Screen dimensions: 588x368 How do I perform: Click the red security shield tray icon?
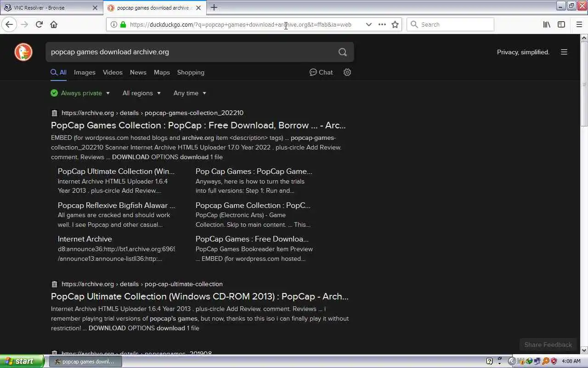pyautogui.click(x=554, y=361)
